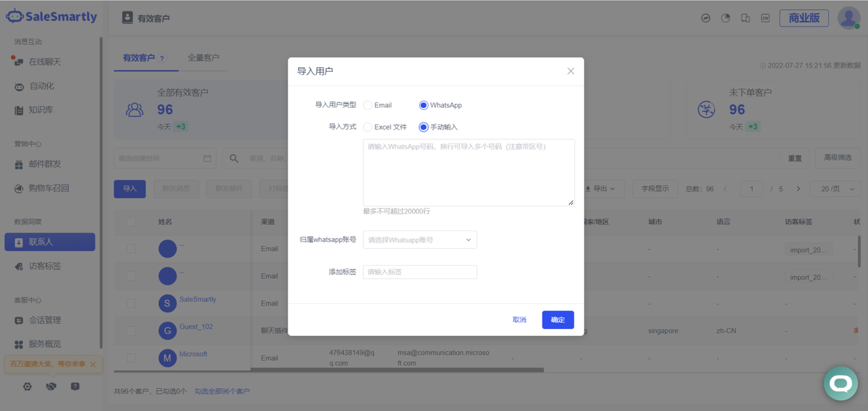Screen dimensions: 868x411
Task: Click the SaleSmartly robot logo
Action: (14, 16)
